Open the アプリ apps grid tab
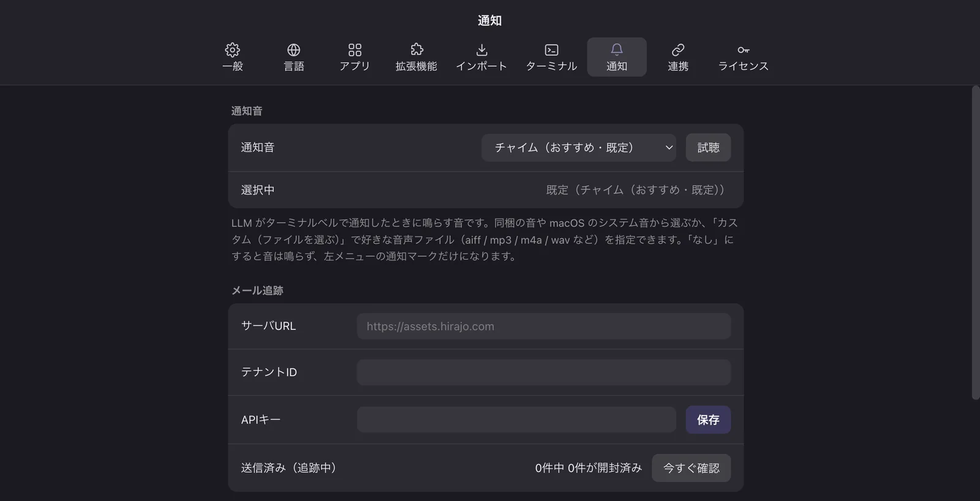The width and height of the screenshot is (980, 501). (x=355, y=57)
